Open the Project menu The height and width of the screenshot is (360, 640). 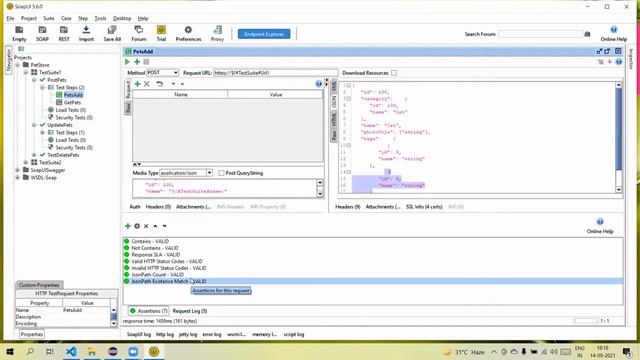click(x=29, y=18)
